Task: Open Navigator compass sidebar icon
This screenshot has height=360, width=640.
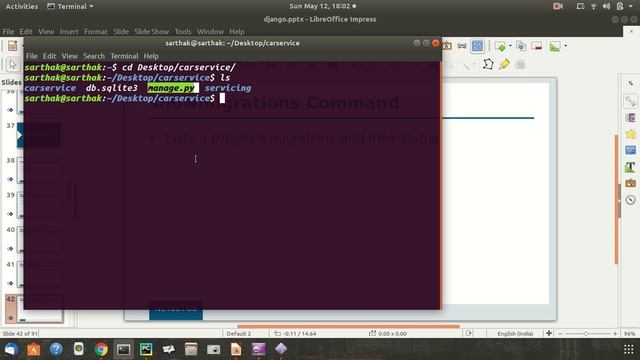Action: 631,200
